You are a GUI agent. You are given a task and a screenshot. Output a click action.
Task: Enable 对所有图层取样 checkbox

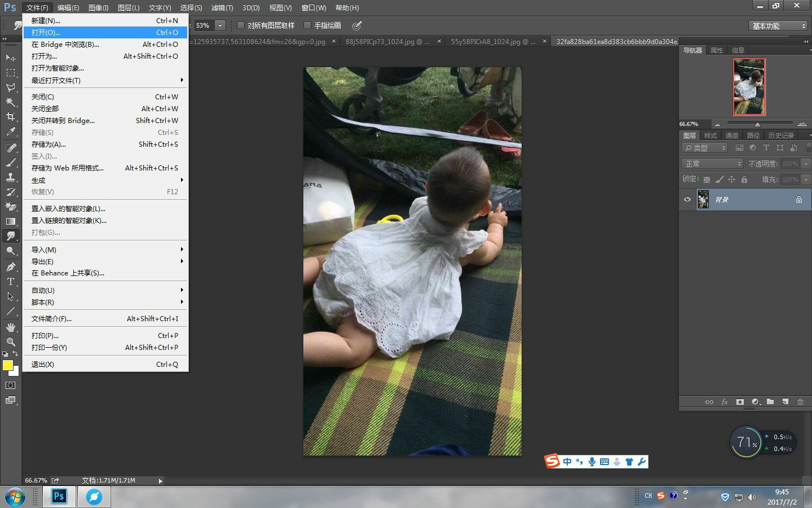pos(241,25)
